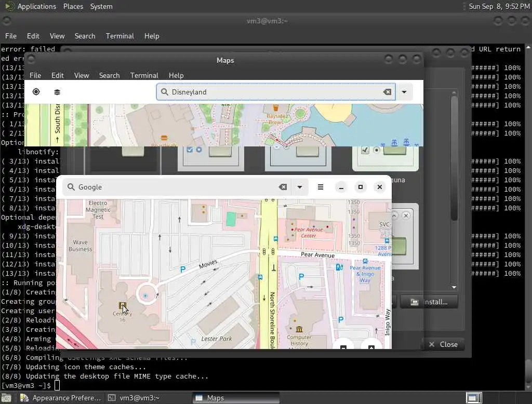Focus the Disneyland search input field

point(276,92)
